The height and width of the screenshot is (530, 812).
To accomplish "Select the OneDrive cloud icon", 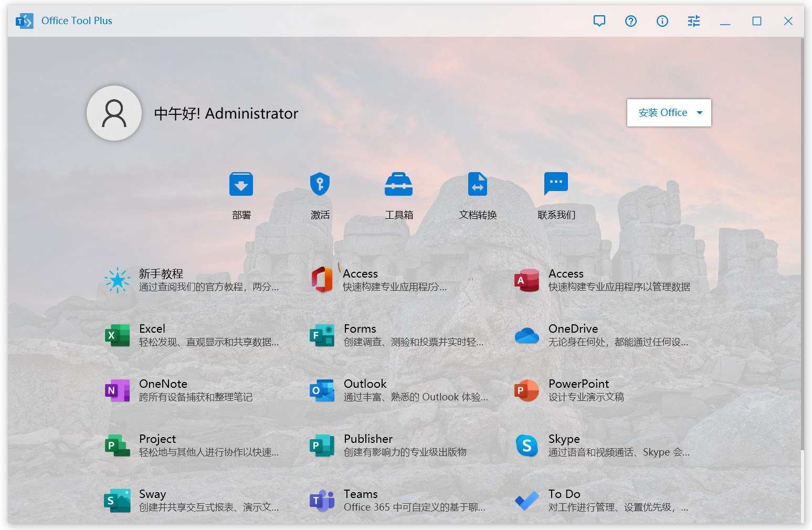I will coord(526,335).
